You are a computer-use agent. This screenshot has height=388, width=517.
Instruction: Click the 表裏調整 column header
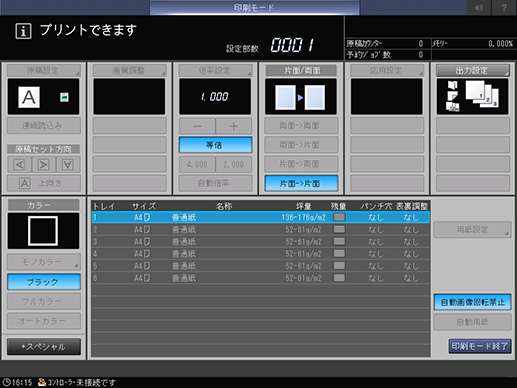412,206
